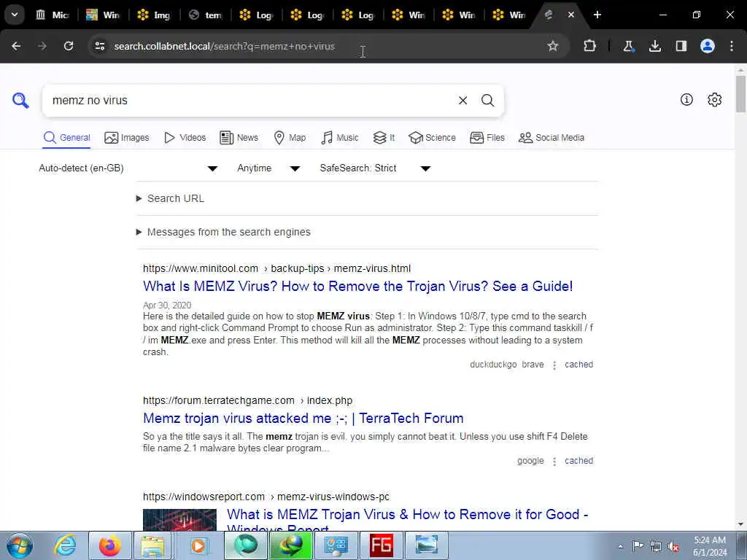Screen dimensions: 747x560
Task: Switch to the Music category
Action: click(x=340, y=138)
